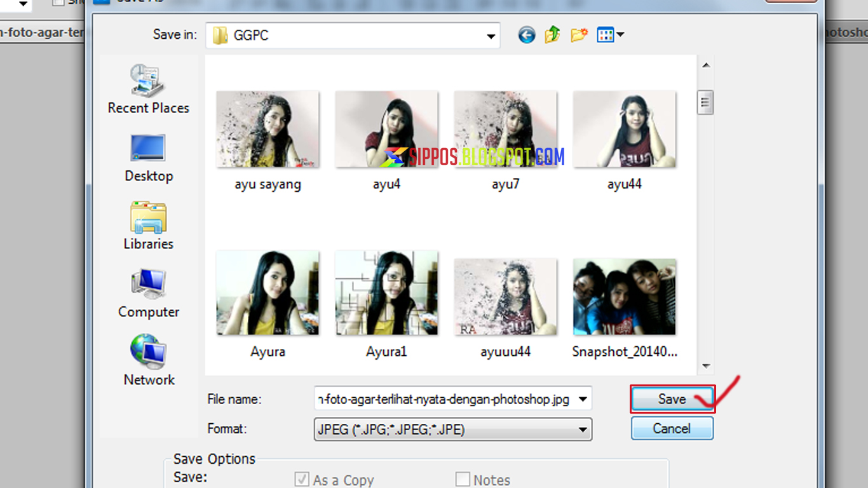This screenshot has height=488, width=868.
Task: Toggle the Notes checkbox
Action: [463, 480]
